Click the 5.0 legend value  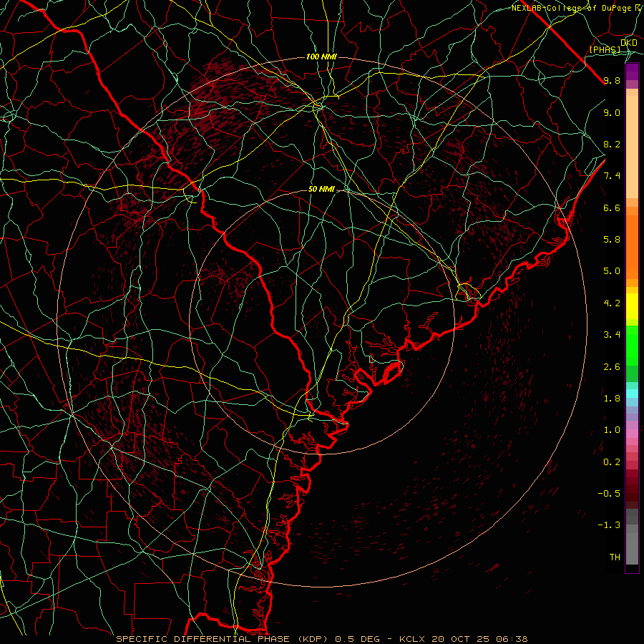coord(612,271)
